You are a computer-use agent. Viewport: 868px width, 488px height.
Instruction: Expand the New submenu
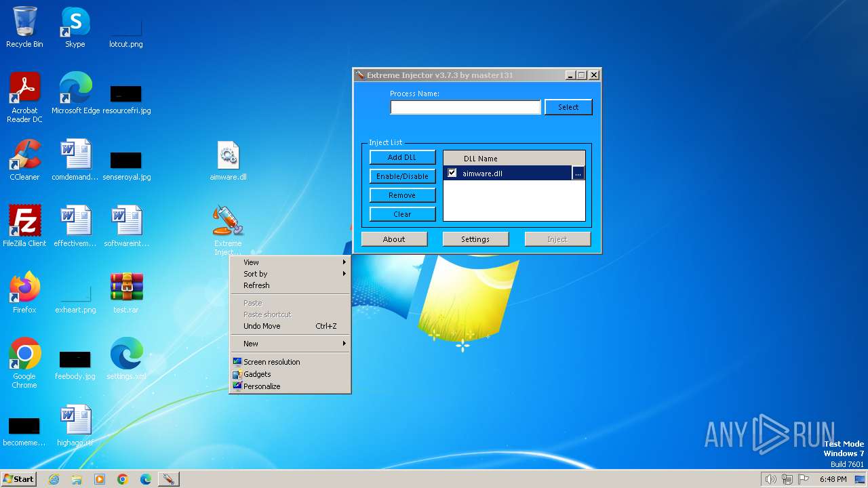click(290, 344)
